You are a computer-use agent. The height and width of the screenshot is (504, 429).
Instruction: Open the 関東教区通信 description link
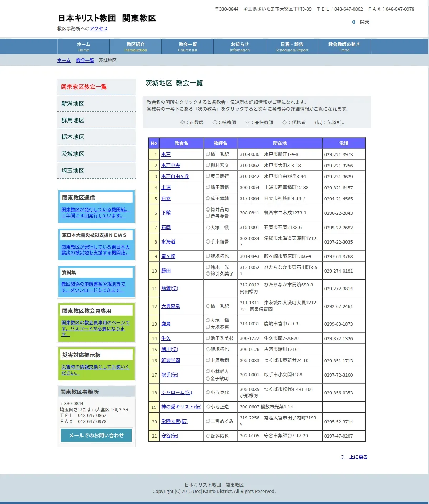(95, 213)
